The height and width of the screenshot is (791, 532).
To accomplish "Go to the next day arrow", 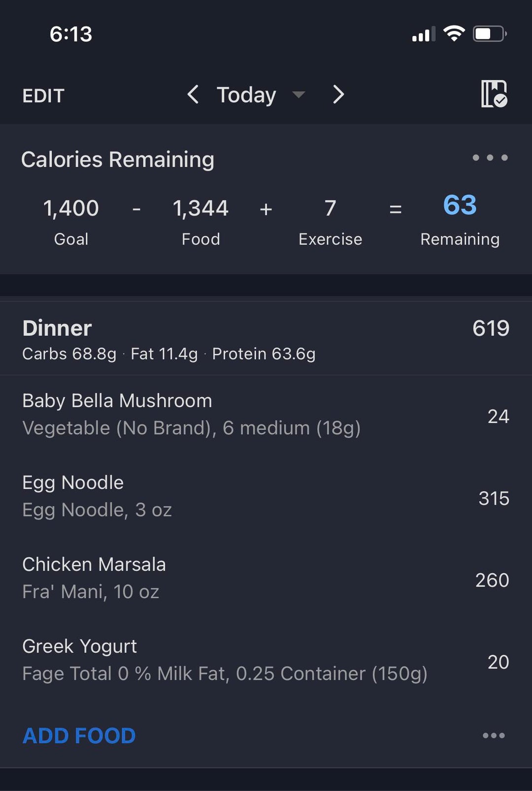I will (x=338, y=94).
